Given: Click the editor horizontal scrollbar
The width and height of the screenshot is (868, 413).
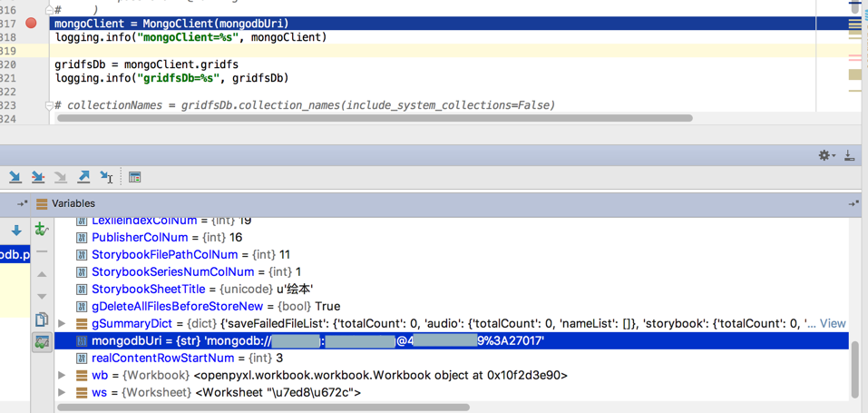Looking at the screenshot, I should pyautogui.click(x=375, y=117).
